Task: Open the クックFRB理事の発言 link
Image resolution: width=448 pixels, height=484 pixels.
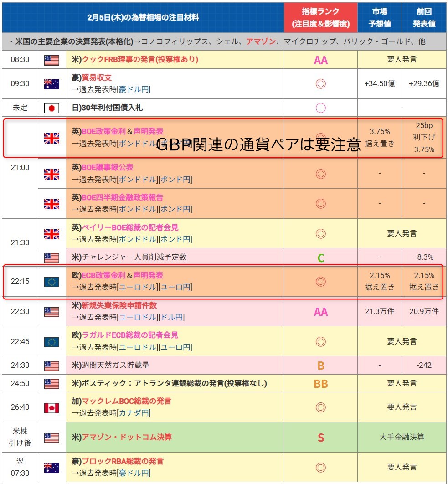Action: pos(140,59)
